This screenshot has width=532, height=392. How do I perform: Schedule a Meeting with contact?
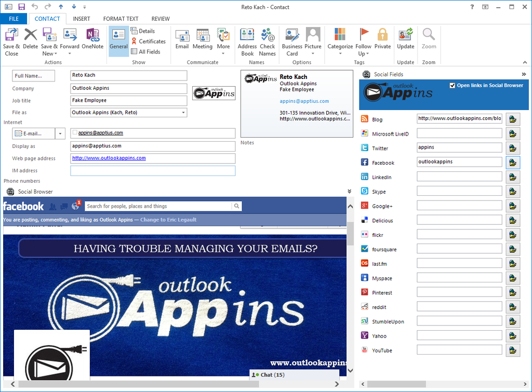point(203,39)
